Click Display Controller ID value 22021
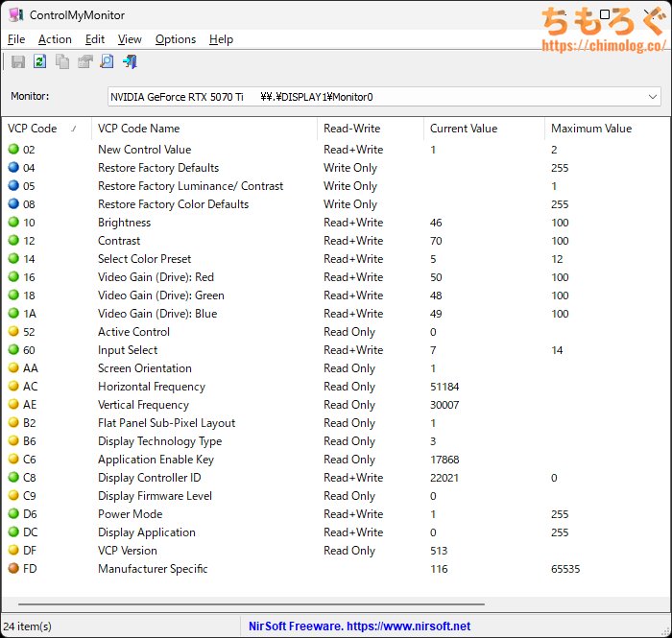672x638 pixels. tap(444, 478)
